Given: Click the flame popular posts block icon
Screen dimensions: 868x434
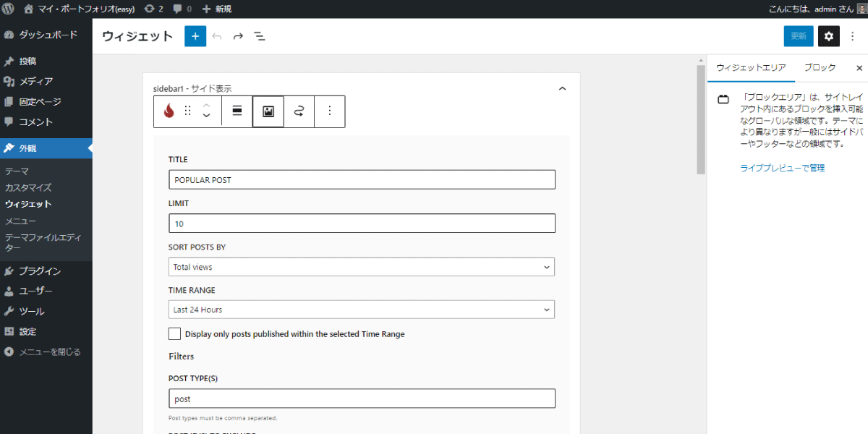Looking at the screenshot, I should 169,111.
